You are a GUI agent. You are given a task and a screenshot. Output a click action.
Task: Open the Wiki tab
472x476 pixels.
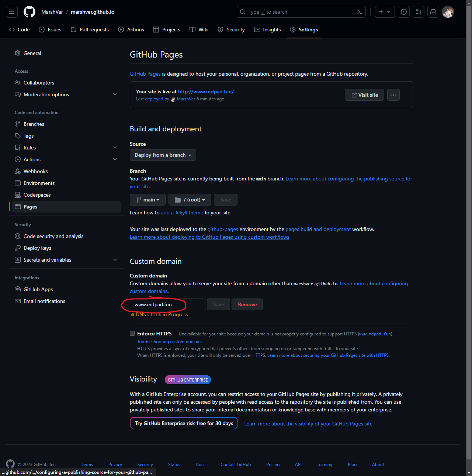pos(199,30)
